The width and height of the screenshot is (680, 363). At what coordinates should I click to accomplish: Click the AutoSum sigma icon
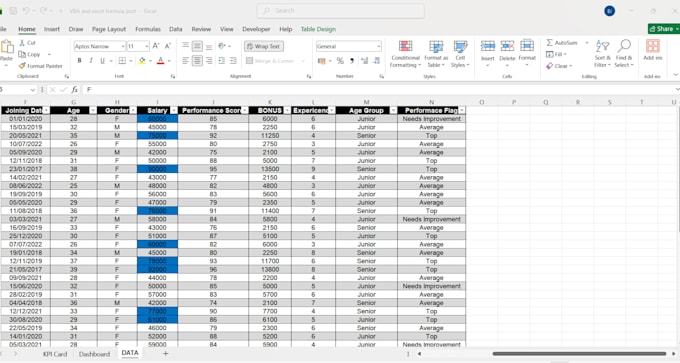pos(549,43)
